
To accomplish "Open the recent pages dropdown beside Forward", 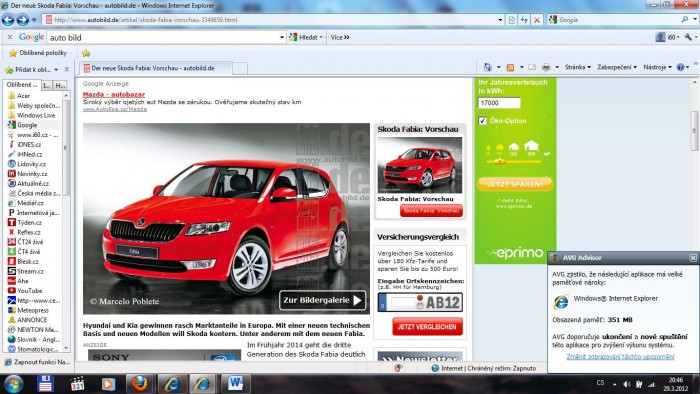I will pos(34,20).
